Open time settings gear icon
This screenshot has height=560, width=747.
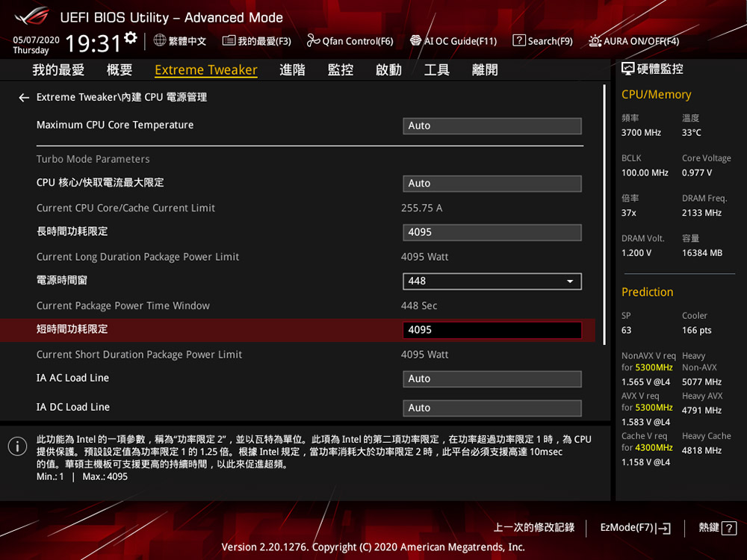[130, 38]
